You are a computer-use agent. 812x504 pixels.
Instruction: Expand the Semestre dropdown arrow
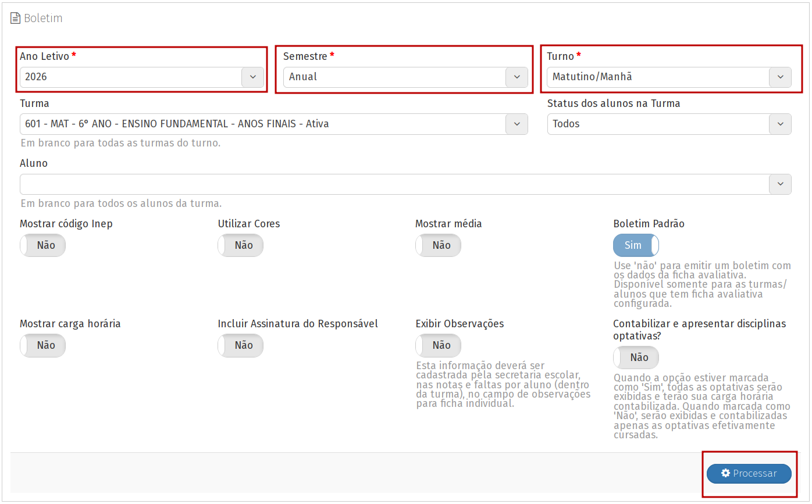[517, 77]
